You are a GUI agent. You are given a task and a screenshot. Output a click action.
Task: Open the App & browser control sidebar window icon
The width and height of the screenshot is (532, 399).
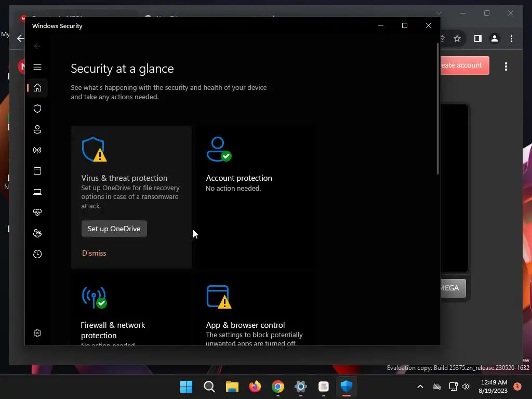pos(37,170)
